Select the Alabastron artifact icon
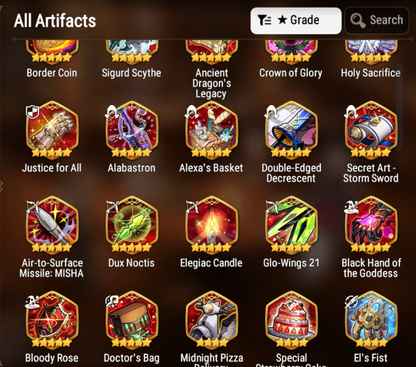The height and width of the screenshot is (367, 416). point(132,131)
